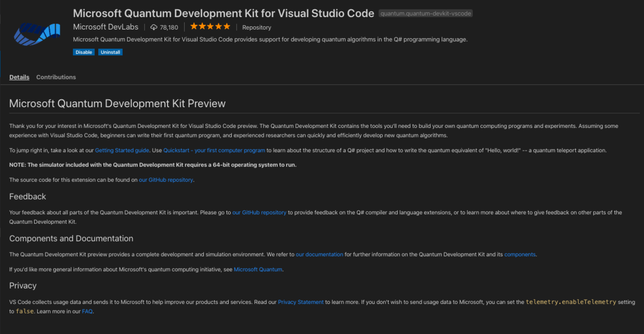Click the Quantum Development Kit extension logo
The width and height of the screenshot is (644, 334).
coord(37,34)
